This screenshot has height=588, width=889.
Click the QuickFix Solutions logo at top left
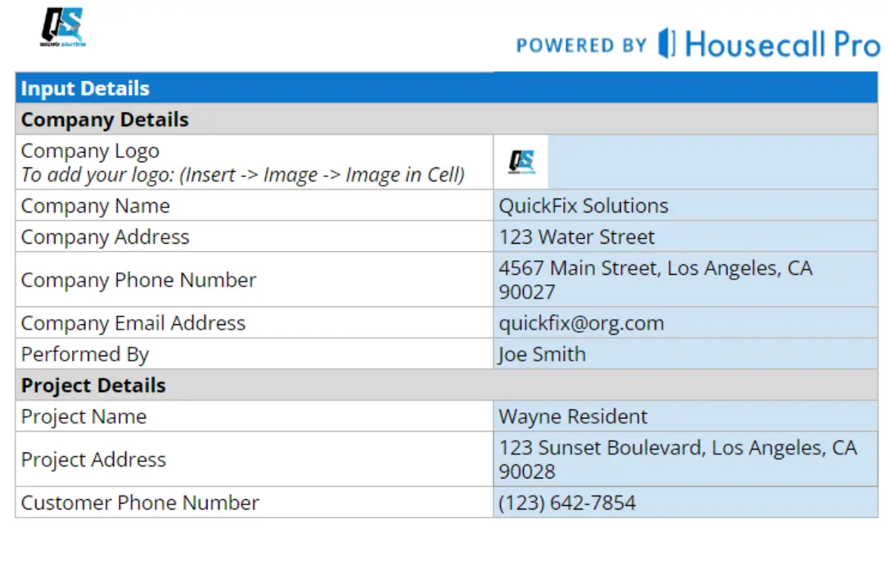pyautogui.click(x=62, y=28)
